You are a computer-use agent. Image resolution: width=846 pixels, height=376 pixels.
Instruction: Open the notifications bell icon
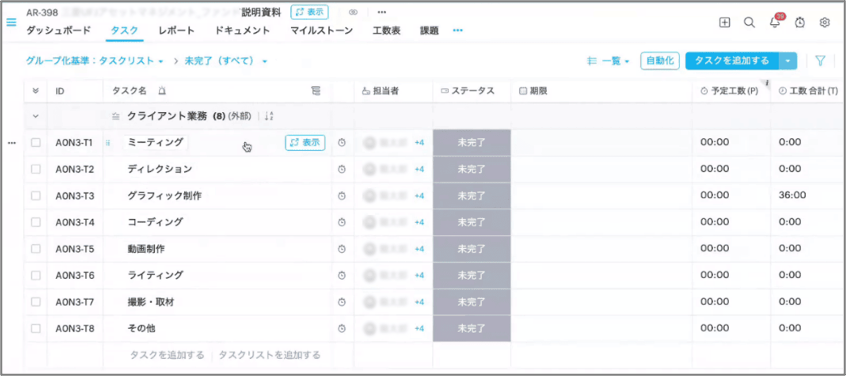(775, 23)
